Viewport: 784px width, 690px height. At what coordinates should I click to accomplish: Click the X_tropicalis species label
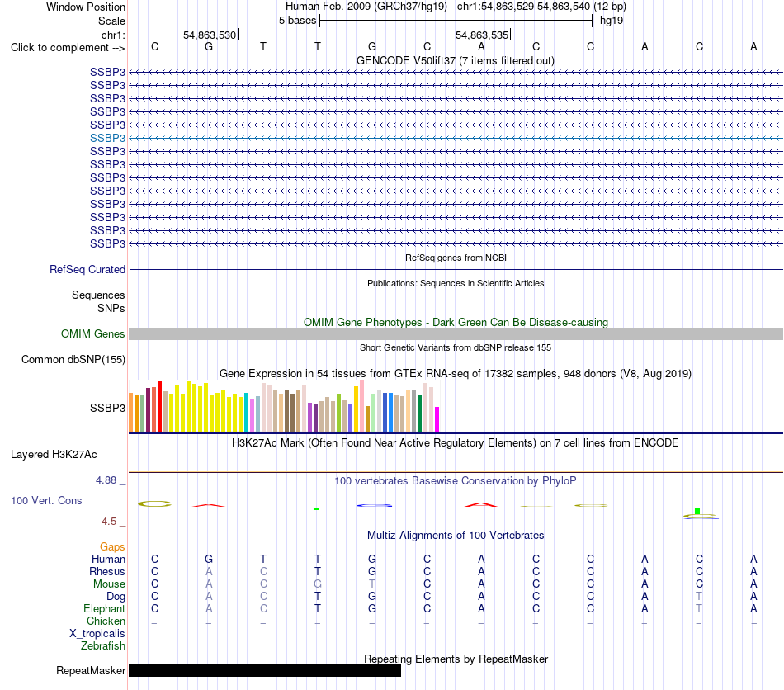pos(97,634)
